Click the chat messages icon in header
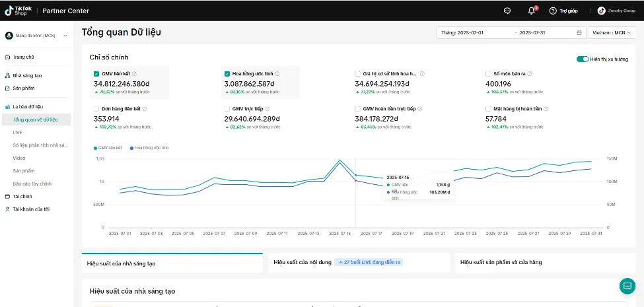The image size is (644, 307). pos(507,11)
